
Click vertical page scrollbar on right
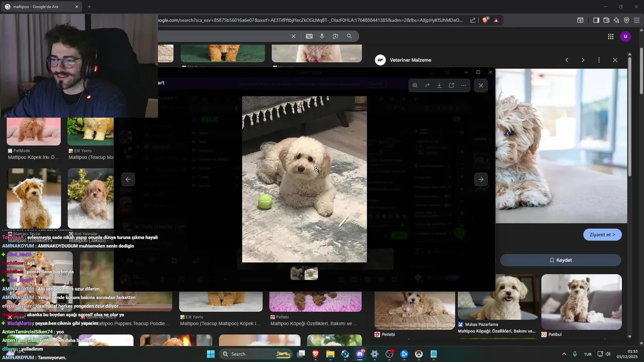641,70
